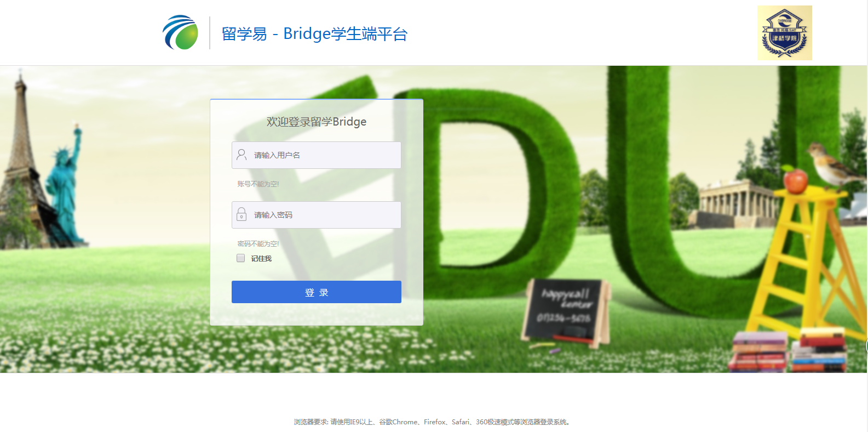
Task: Focus the 请输入用户名 username field
Action: click(x=317, y=155)
